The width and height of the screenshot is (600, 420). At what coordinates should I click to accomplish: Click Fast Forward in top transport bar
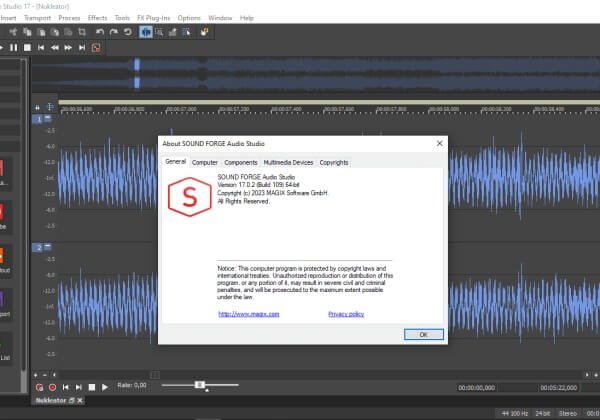(68, 48)
